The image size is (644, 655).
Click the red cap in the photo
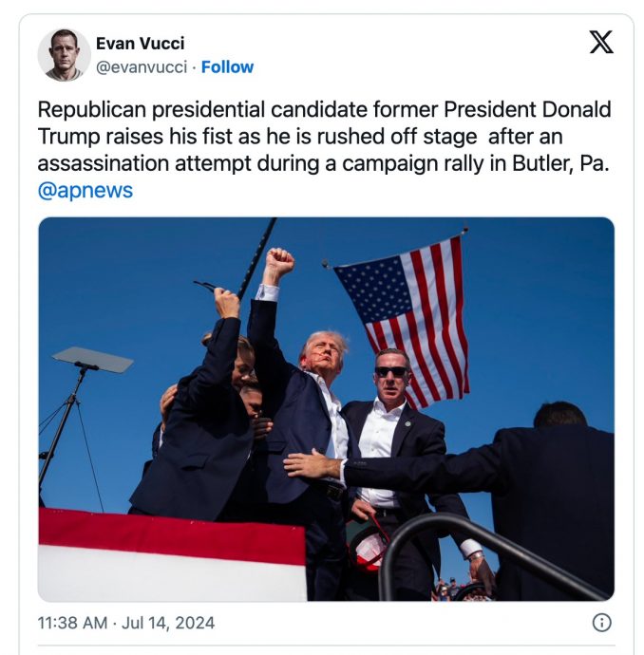tap(369, 548)
